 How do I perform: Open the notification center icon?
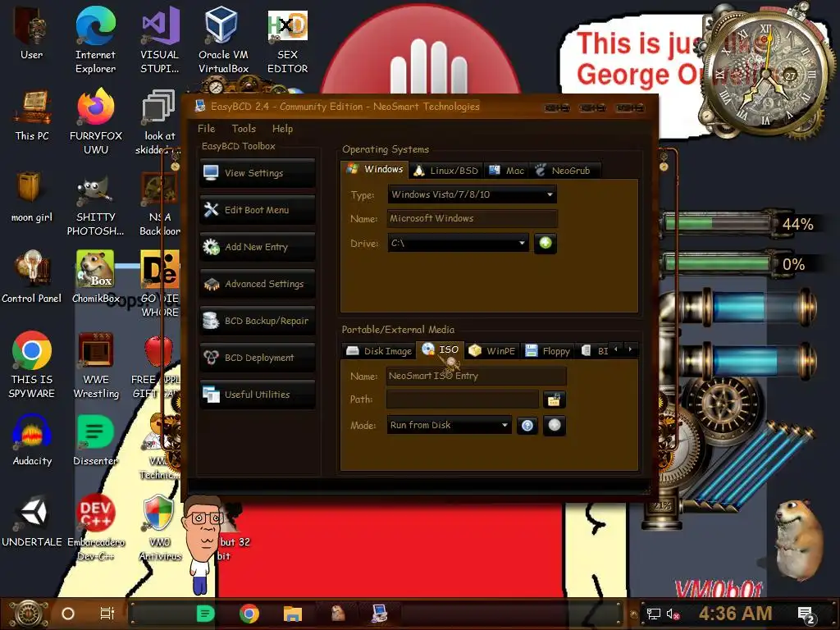point(806,615)
